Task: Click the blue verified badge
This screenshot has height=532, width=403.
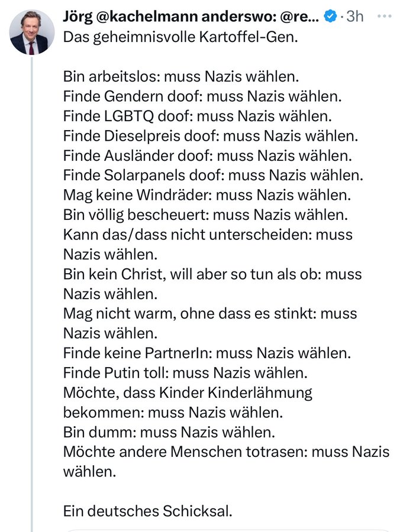Action: (x=330, y=17)
